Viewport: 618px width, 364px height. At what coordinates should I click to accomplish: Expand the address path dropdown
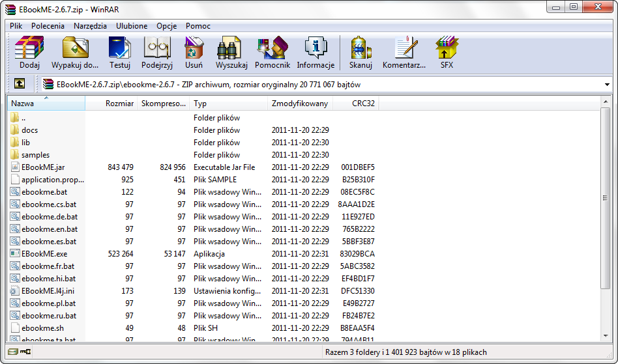[x=606, y=85]
